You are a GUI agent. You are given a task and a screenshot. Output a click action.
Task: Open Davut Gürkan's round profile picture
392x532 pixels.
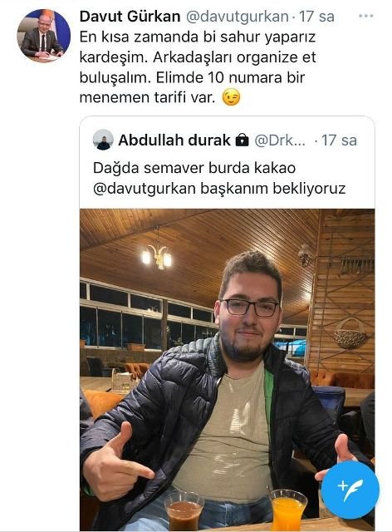tap(44, 36)
